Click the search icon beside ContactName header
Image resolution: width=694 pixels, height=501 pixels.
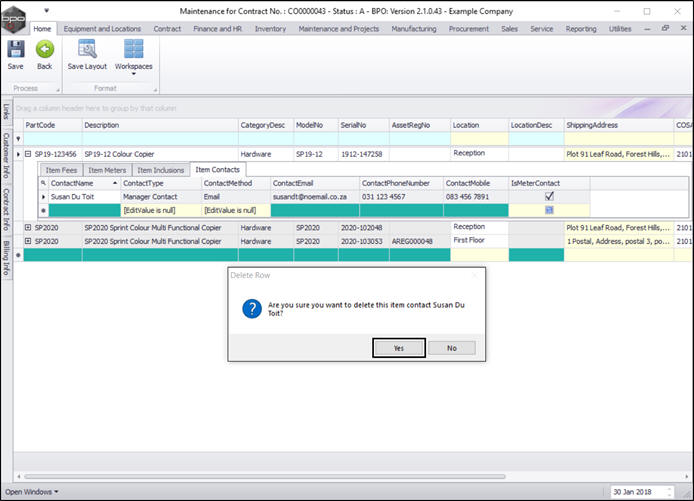pyautogui.click(x=43, y=183)
